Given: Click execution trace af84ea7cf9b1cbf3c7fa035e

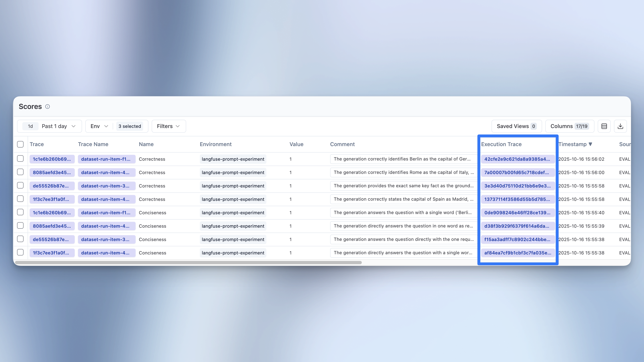Looking at the screenshot, I should click(x=518, y=253).
